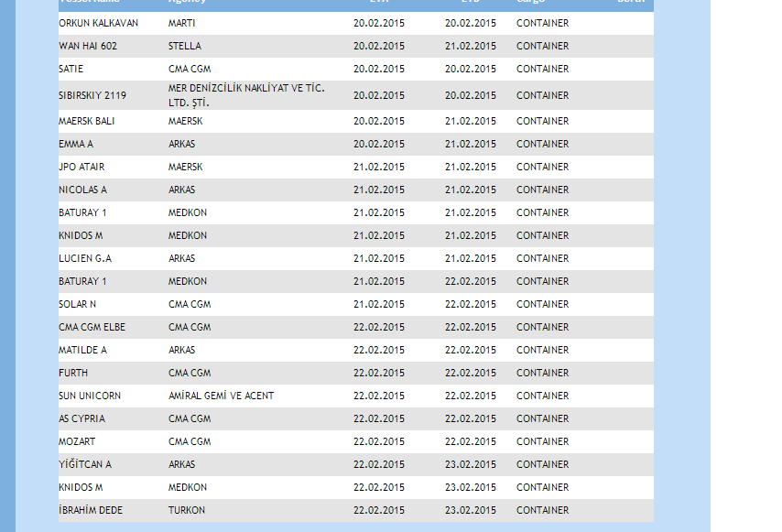This screenshot has height=532, width=782.
Task: Select LUCIEN G.A vessel name
Action: pyautogui.click(x=85, y=259)
